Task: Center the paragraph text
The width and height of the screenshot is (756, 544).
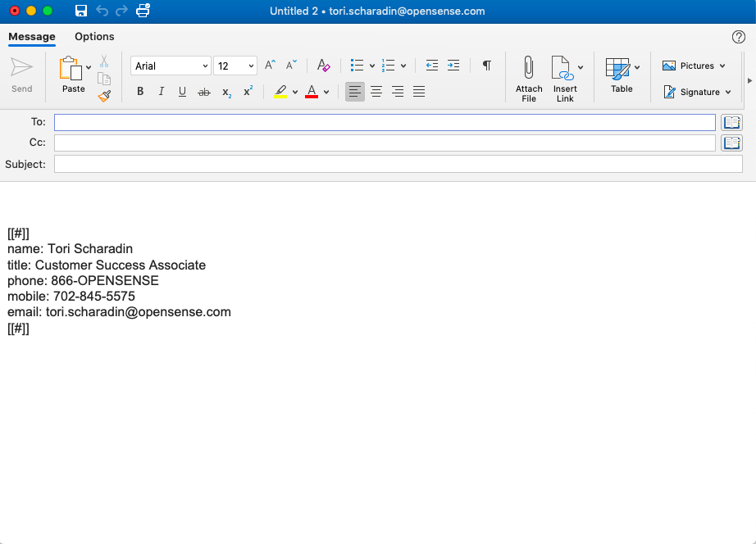Action: (376, 92)
